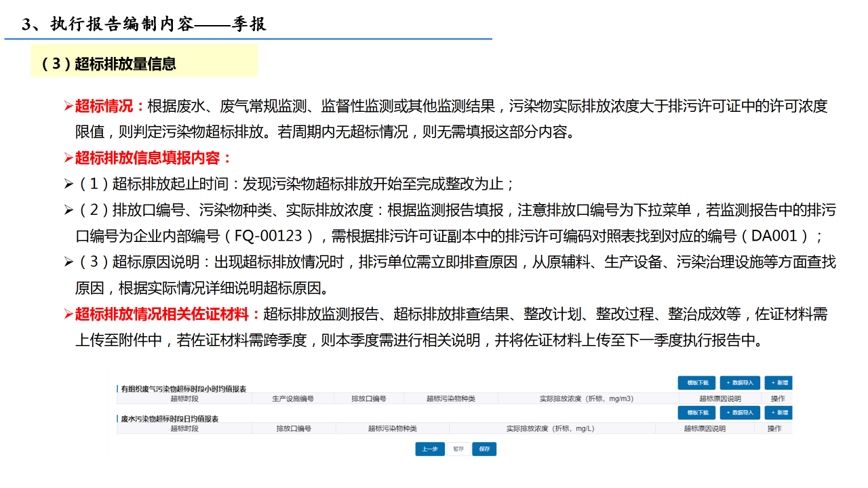The height and width of the screenshot is (488, 868).
Task: Click the 暂存 button
Action: pos(458,449)
